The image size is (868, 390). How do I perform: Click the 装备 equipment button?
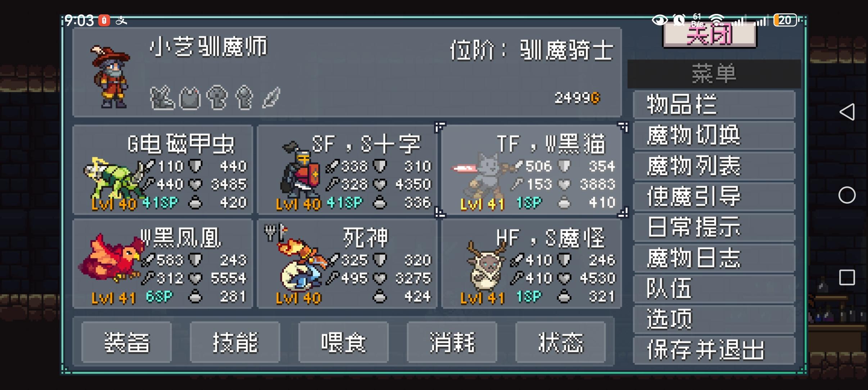tap(127, 342)
